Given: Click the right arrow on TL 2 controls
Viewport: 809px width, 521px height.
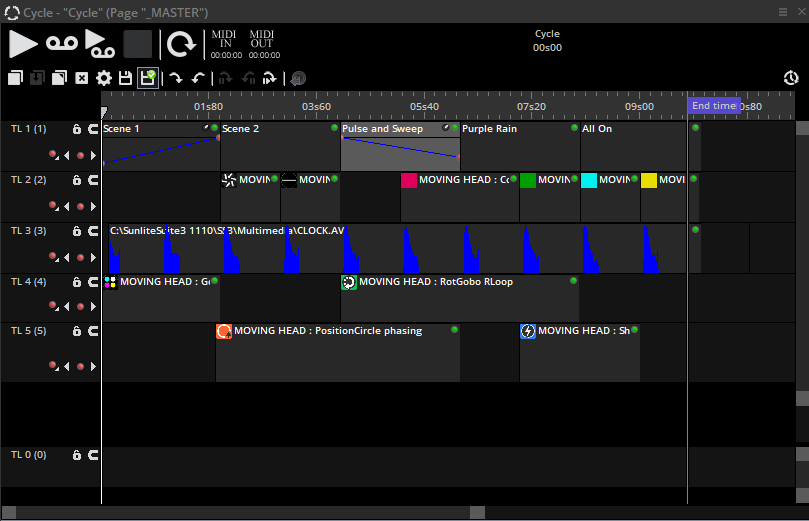Looking at the screenshot, I should (x=94, y=206).
